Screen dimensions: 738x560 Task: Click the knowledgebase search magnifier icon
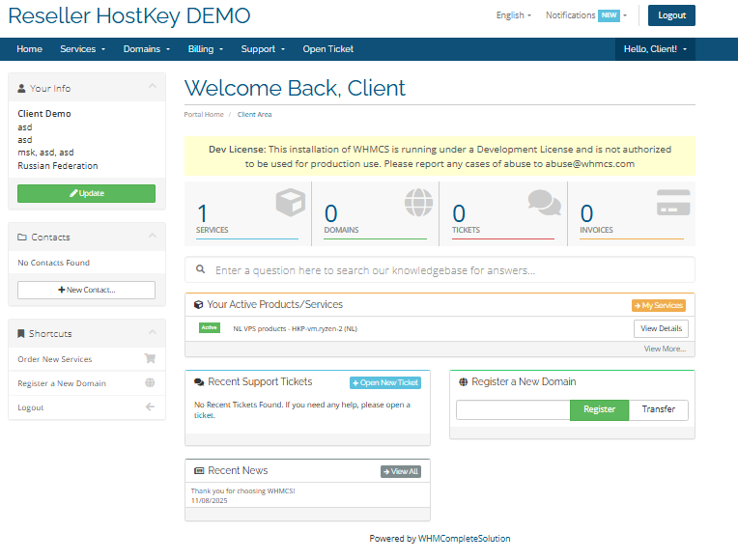[x=201, y=270]
